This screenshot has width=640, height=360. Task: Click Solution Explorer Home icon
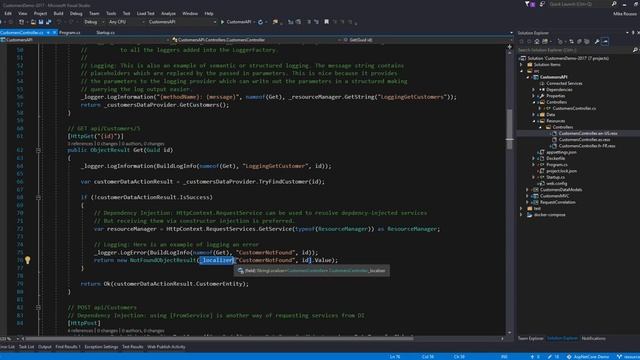[x=537, y=42]
